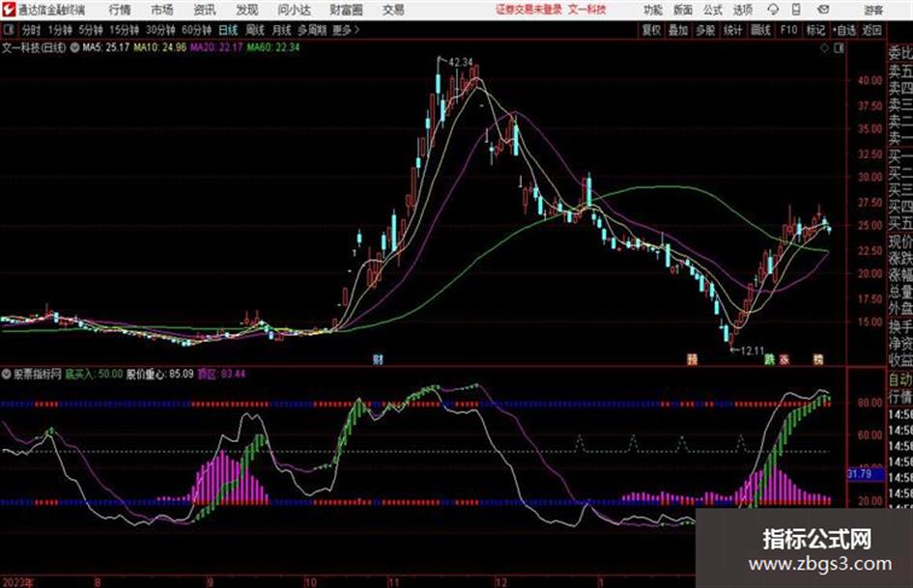
Task: Click the MA5: 25.17 value
Action: pyautogui.click(x=105, y=47)
